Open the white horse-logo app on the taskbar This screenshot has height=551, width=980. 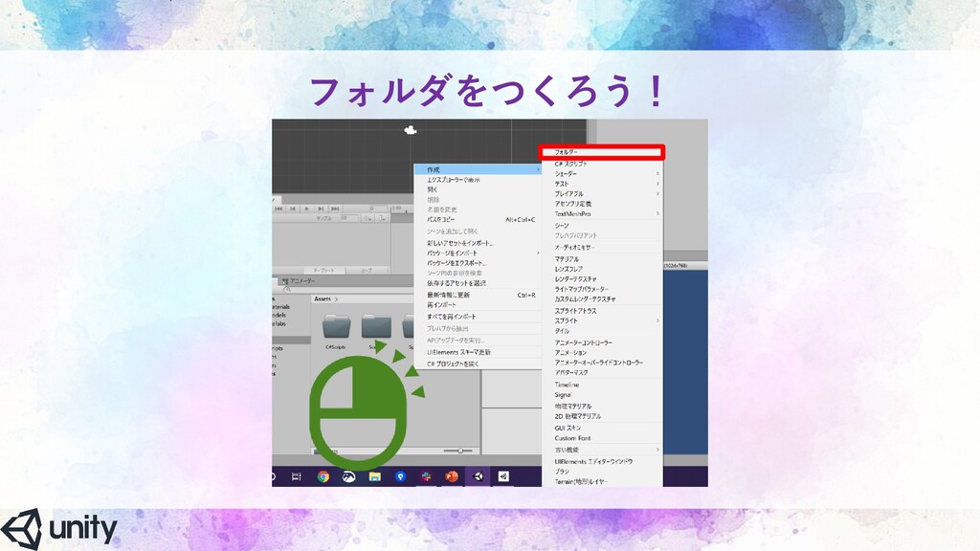click(x=348, y=476)
